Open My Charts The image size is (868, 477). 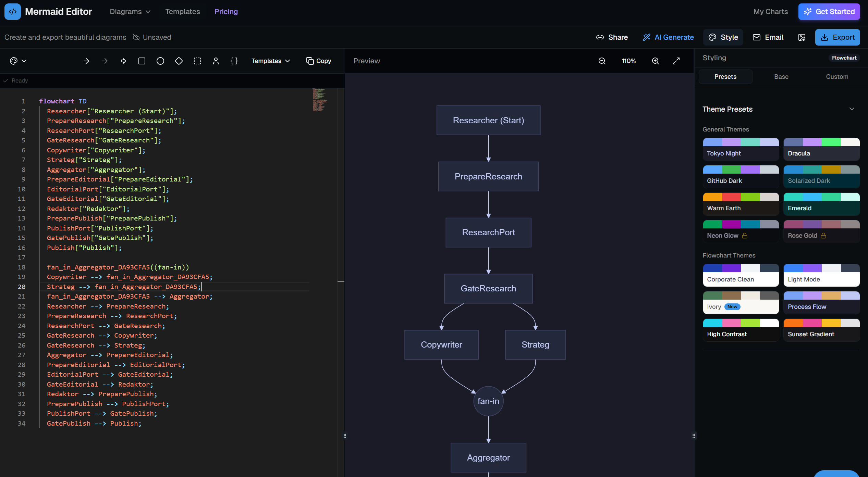[x=771, y=12]
